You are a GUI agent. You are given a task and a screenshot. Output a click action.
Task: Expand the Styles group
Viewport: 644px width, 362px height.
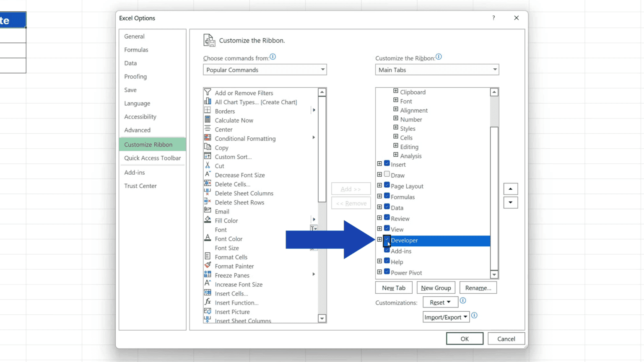tap(396, 127)
